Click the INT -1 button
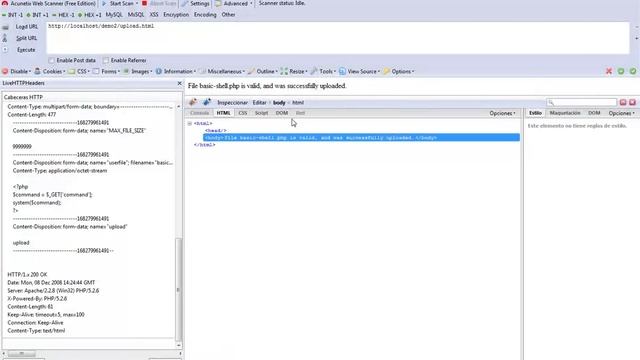This screenshot has width=640, height=360. tap(13, 15)
